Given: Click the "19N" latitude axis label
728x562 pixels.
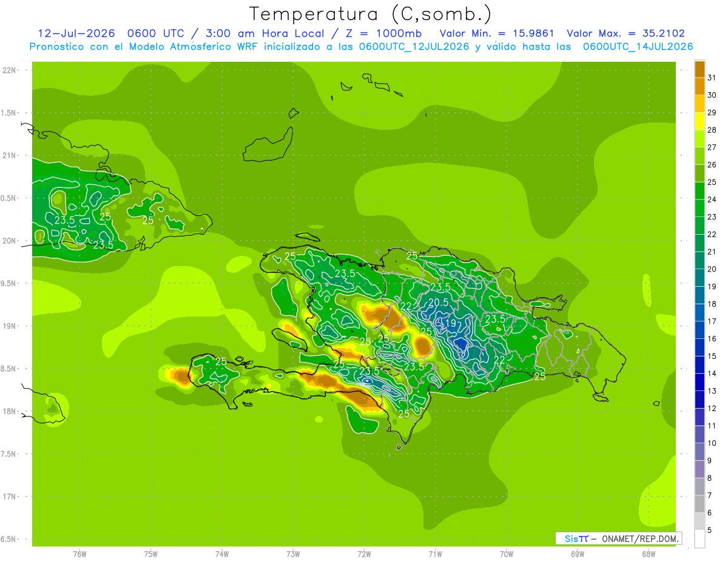Looking at the screenshot, I should coord(10,326).
